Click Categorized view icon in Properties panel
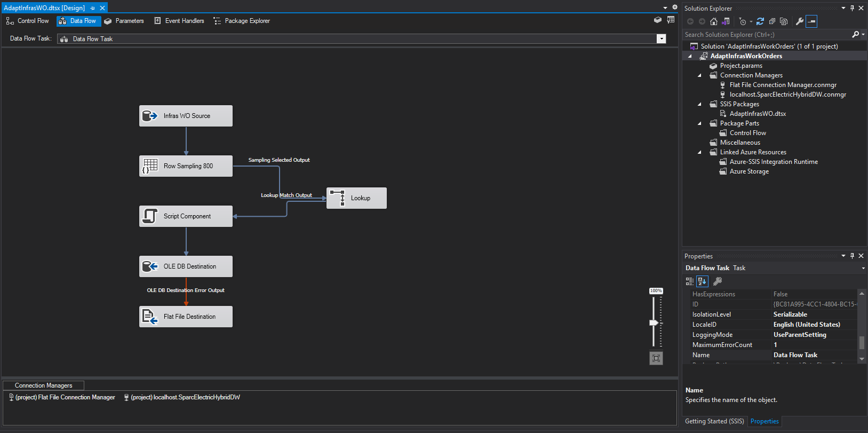Viewport: 868px width, 433px height. click(690, 281)
